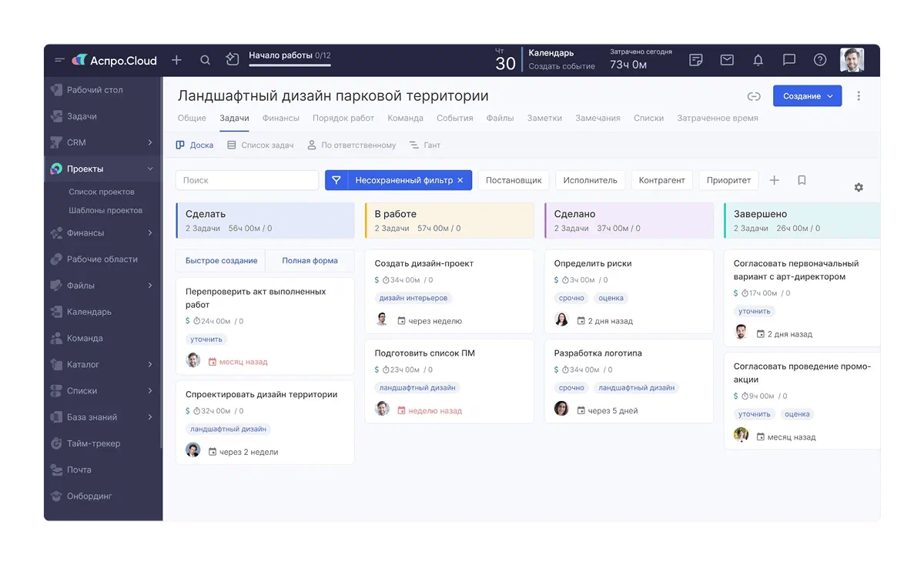924x565 pixels.
Task: Copy project link via chain icon
Action: pos(754,96)
